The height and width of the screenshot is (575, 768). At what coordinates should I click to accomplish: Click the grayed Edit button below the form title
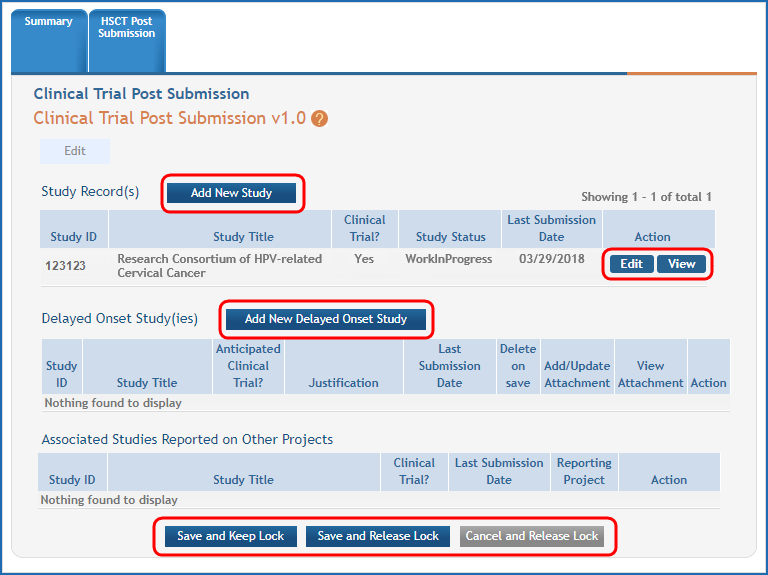pyautogui.click(x=75, y=151)
